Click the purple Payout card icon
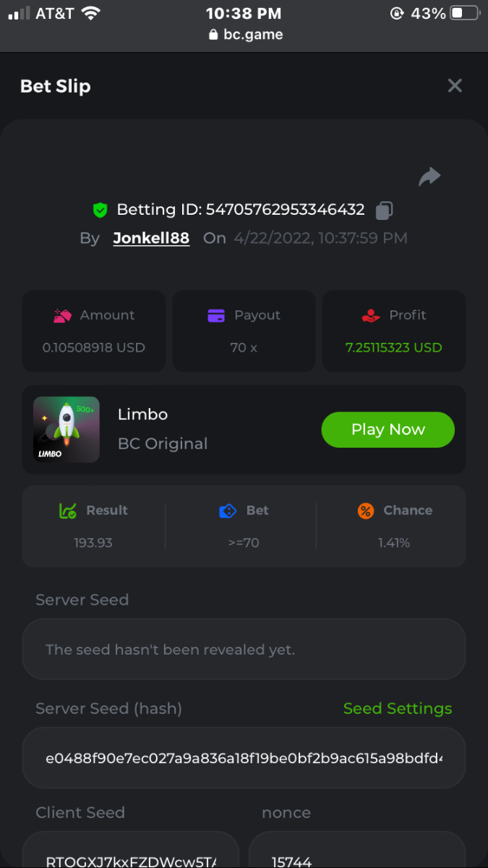The width and height of the screenshot is (488, 868). click(216, 315)
